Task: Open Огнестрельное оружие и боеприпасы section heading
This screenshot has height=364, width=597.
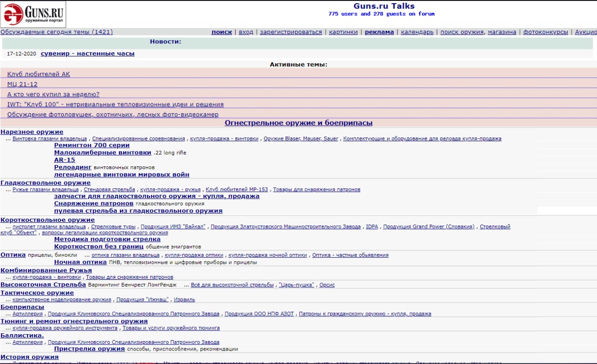Action: point(298,123)
